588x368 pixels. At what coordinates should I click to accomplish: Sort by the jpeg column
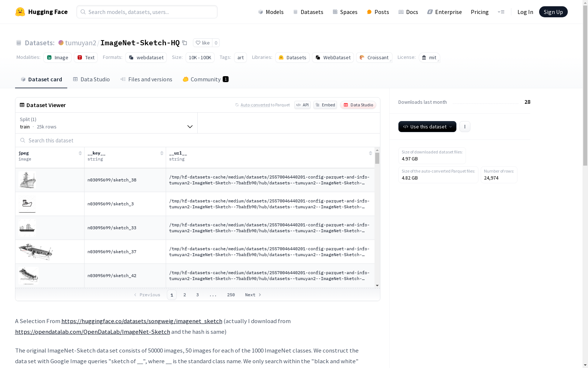[80, 153]
